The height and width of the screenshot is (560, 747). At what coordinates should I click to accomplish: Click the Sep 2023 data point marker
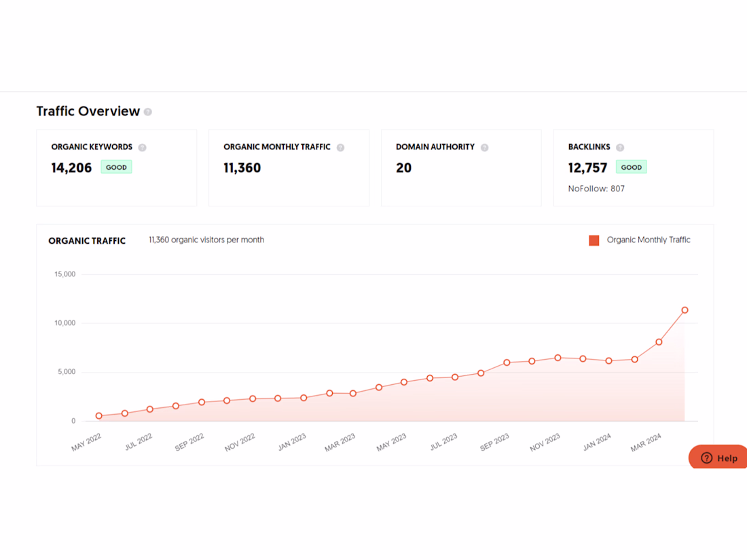click(x=507, y=362)
